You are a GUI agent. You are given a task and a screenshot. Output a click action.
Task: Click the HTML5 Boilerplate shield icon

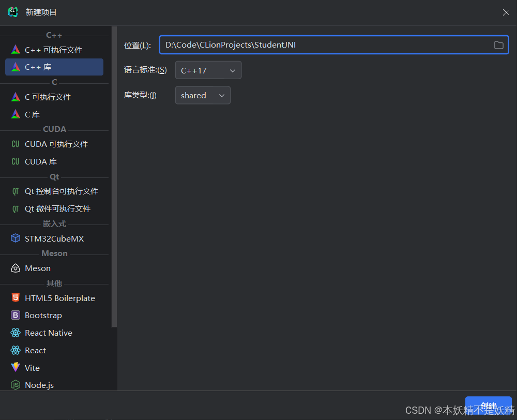tap(16, 297)
